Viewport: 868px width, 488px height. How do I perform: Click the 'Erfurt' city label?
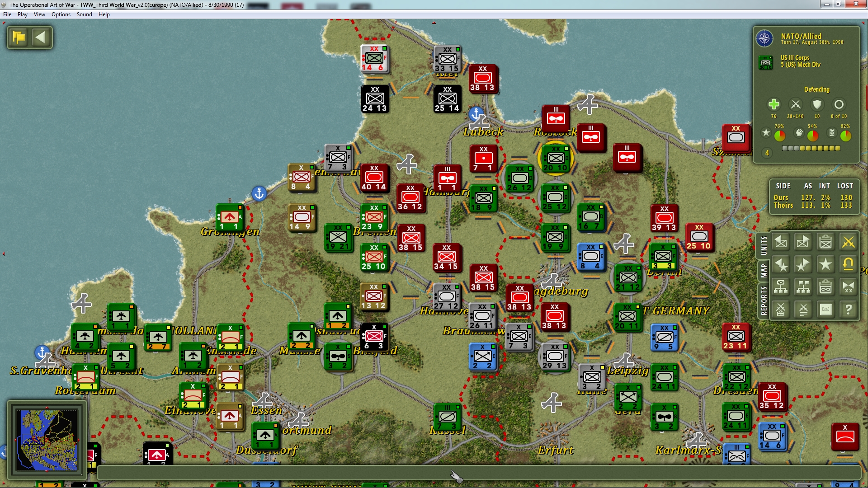point(556,450)
